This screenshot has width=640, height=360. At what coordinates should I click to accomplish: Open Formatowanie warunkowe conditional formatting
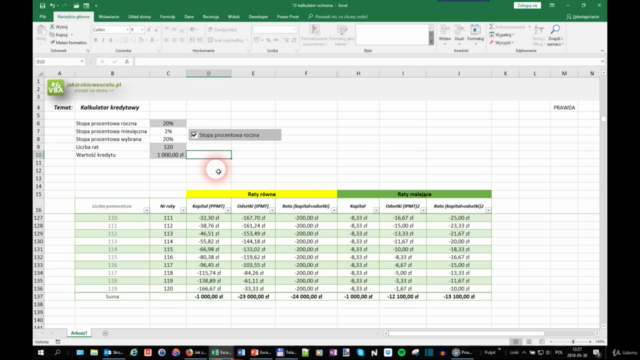tap(314, 35)
